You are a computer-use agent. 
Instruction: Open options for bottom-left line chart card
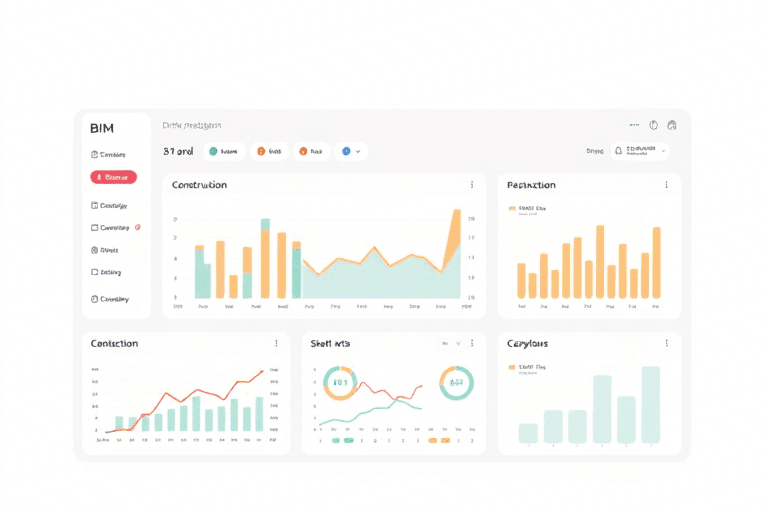click(276, 343)
